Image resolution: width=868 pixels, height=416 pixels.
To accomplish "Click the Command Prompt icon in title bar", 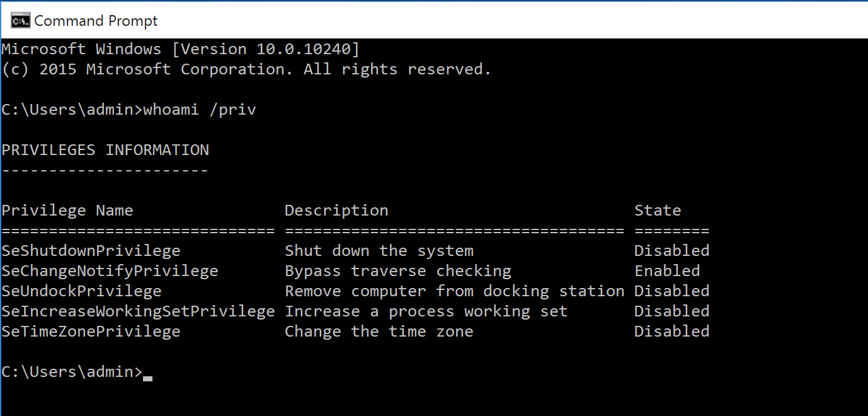I will [20, 20].
